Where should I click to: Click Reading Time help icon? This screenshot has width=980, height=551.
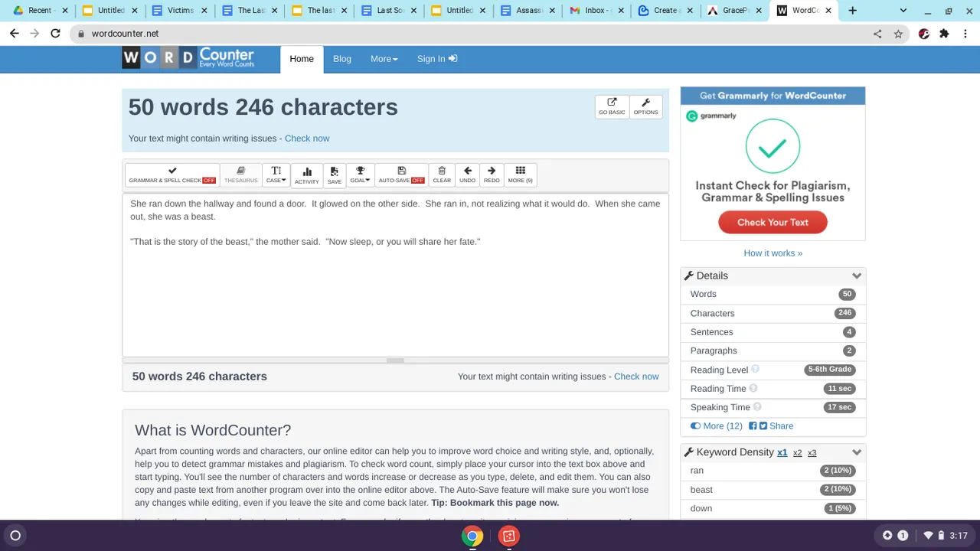pos(753,389)
